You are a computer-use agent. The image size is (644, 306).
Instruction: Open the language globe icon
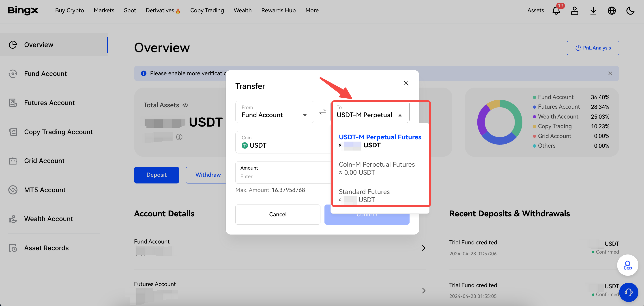pos(612,11)
